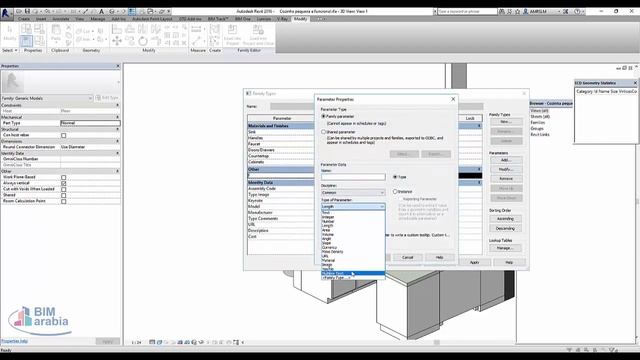The height and width of the screenshot is (360, 640).
Task: Choose the Instance radio button
Action: (395, 191)
